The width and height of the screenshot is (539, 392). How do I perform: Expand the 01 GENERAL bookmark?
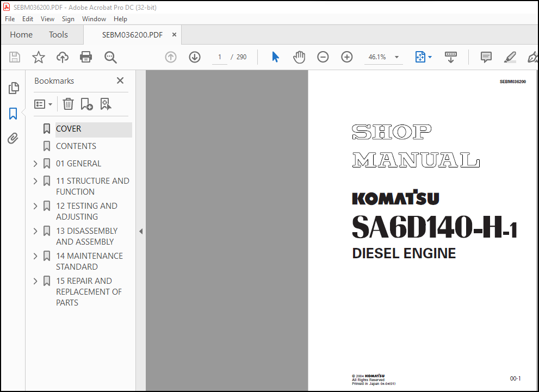coord(35,164)
